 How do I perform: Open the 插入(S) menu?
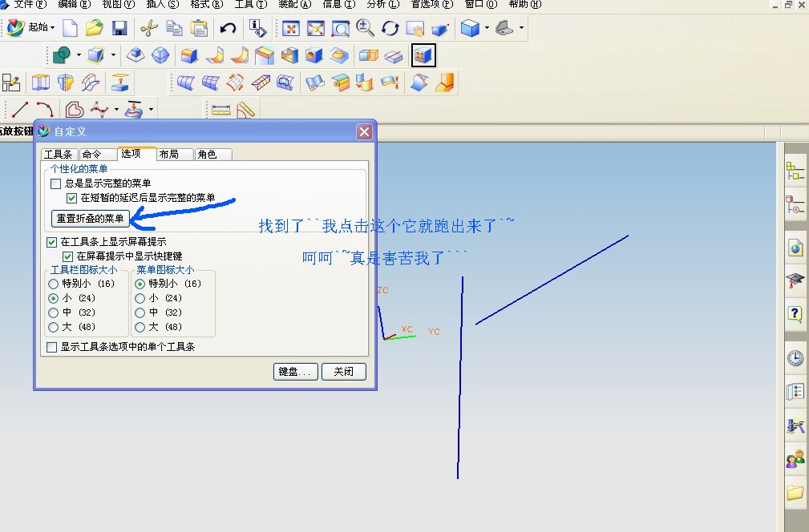click(x=163, y=4)
